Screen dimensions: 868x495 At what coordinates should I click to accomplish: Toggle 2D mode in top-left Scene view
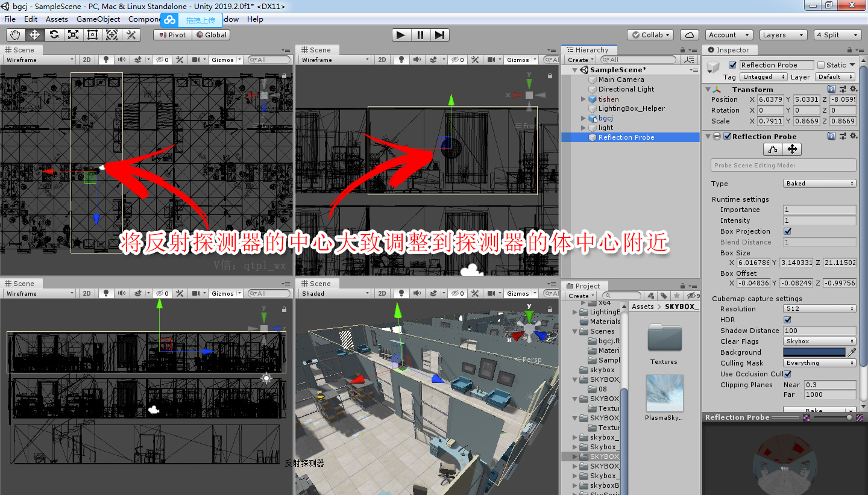(x=87, y=60)
